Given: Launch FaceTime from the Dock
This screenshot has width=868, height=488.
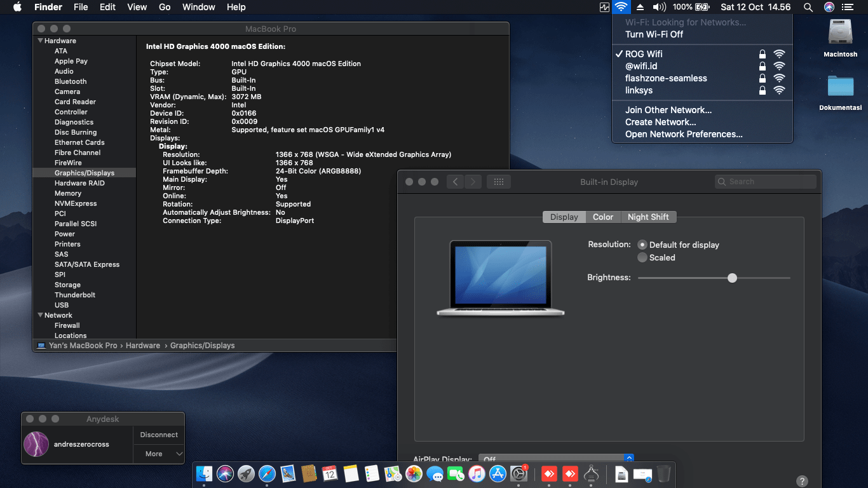Looking at the screenshot, I should click(455, 474).
